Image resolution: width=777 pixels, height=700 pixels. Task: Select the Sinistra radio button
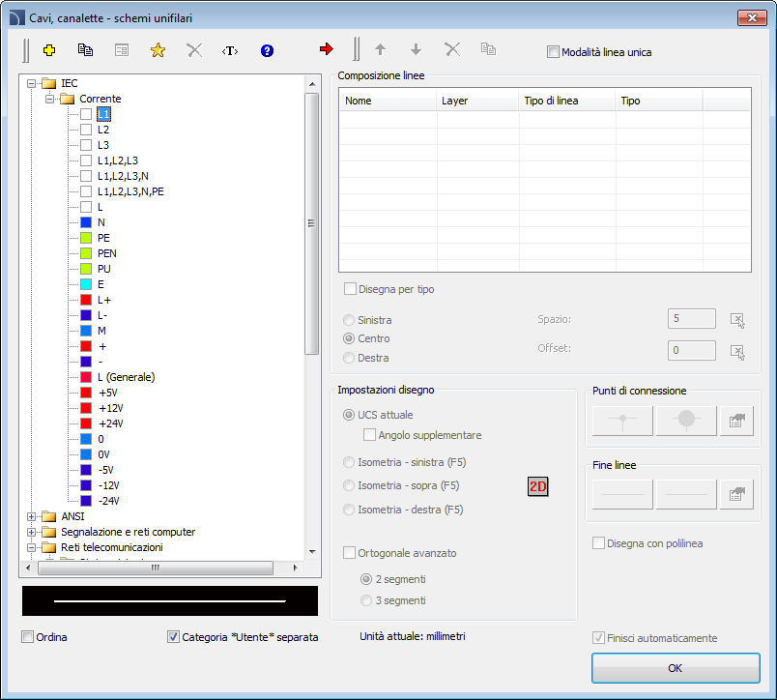pos(349,320)
